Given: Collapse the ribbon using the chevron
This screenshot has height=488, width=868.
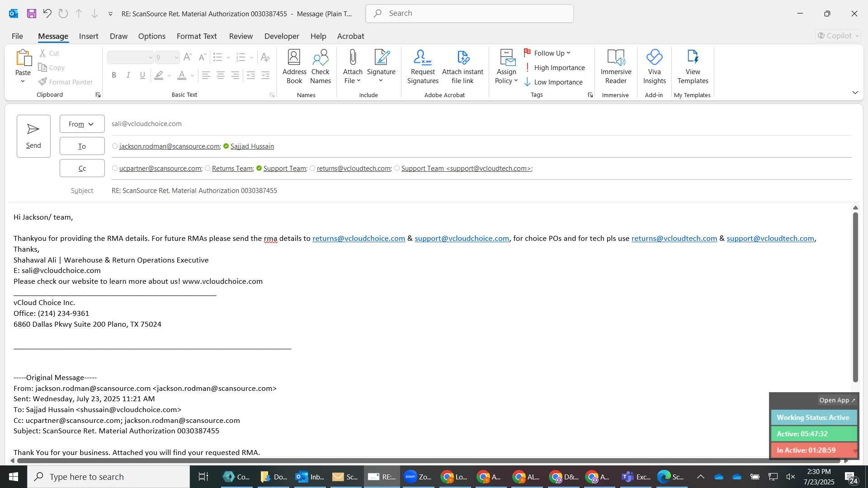Looking at the screenshot, I should coord(855,93).
